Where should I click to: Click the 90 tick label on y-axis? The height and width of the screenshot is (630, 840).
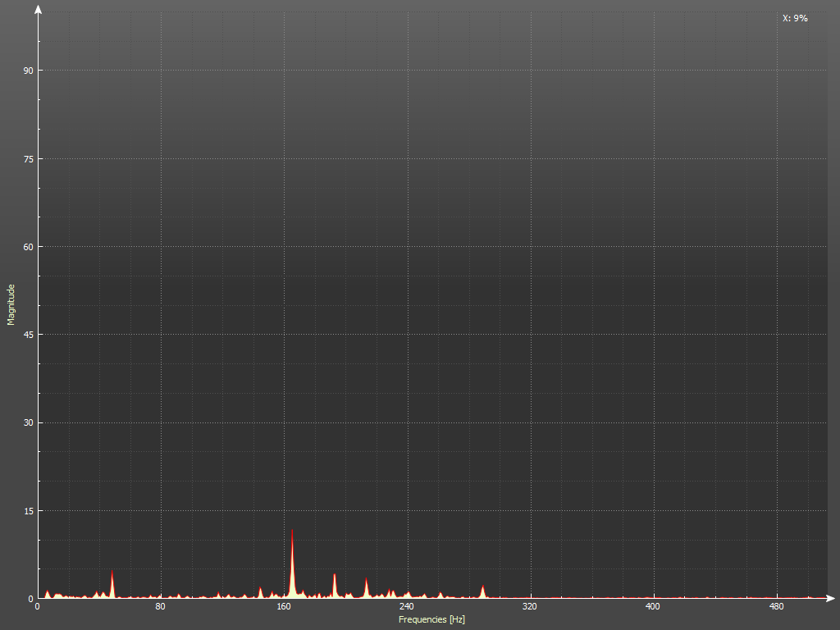(x=28, y=71)
